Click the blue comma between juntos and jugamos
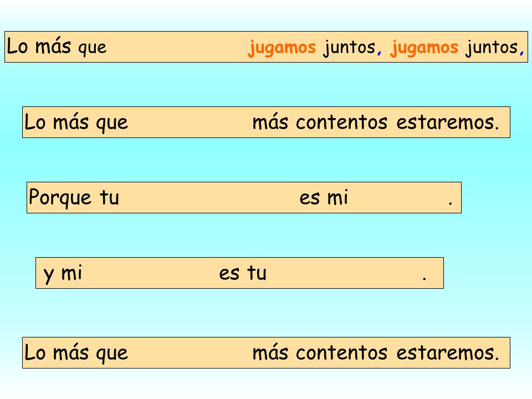The height and width of the screenshot is (399, 532). pos(379,53)
